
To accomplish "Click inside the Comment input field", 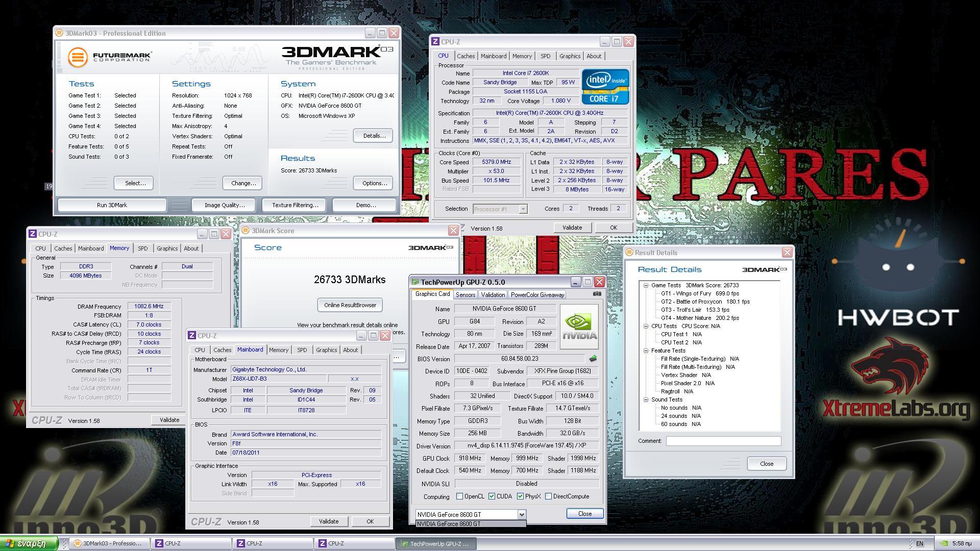I will pyautogui.click(x=723, y=441).
